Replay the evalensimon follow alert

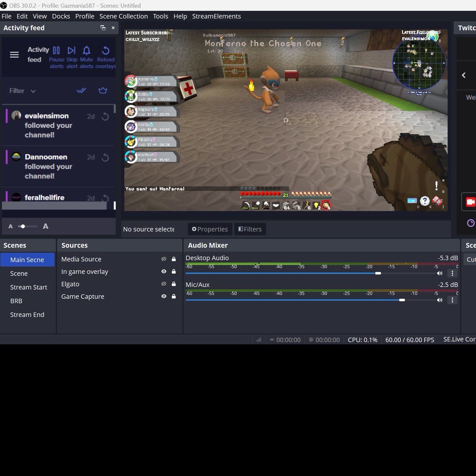click(105, 117)
